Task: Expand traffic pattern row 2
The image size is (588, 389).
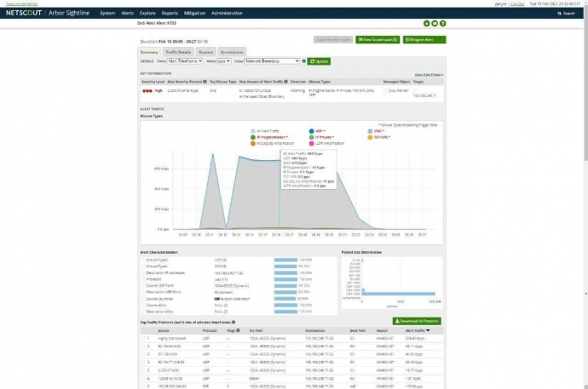Action: (144, 346)
